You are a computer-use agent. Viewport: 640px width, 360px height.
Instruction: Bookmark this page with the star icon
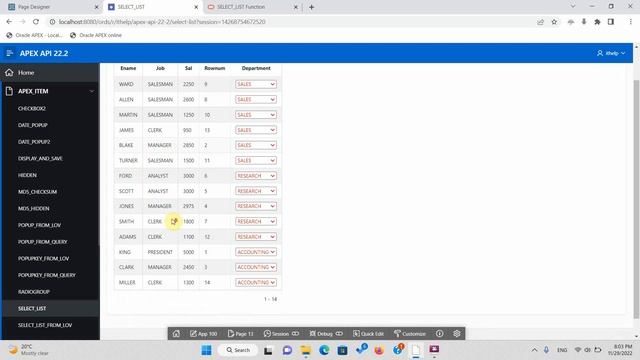(x=554, y=22)
